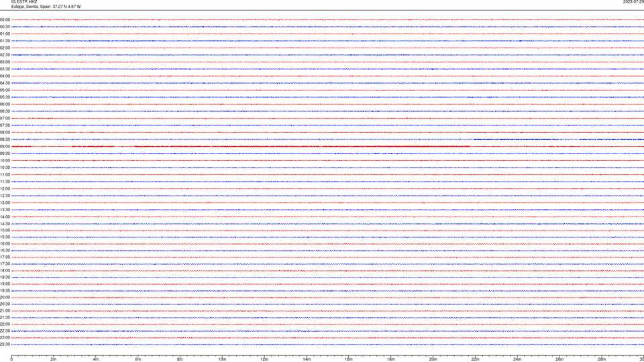Select the 09:00 time row label

pos(5,147)
